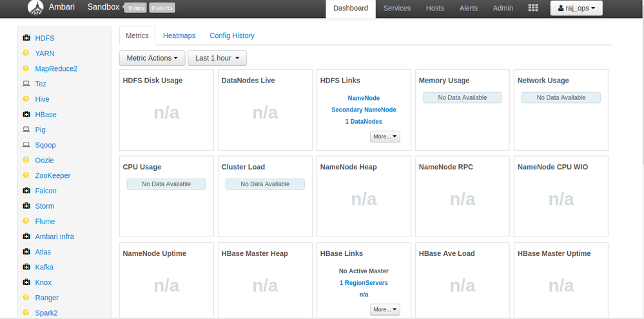Click the CPU Usage No Data Available label
644x319 pixels.
(x=166, y=184)
